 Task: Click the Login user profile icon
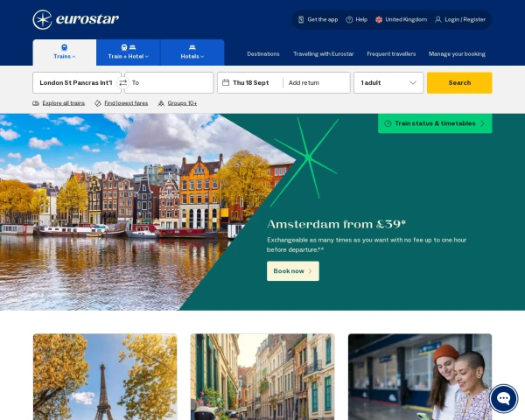point(438,19)
